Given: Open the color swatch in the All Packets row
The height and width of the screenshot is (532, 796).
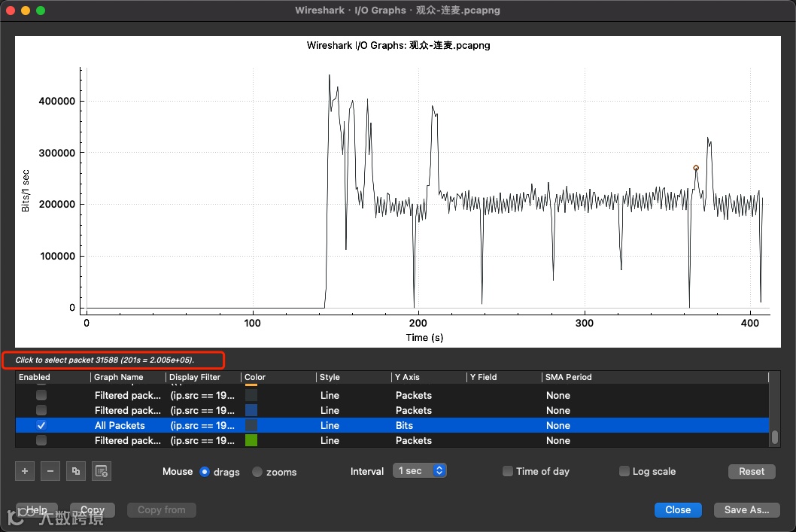Looking at the screenshot, I should click(x=251, y=425).
